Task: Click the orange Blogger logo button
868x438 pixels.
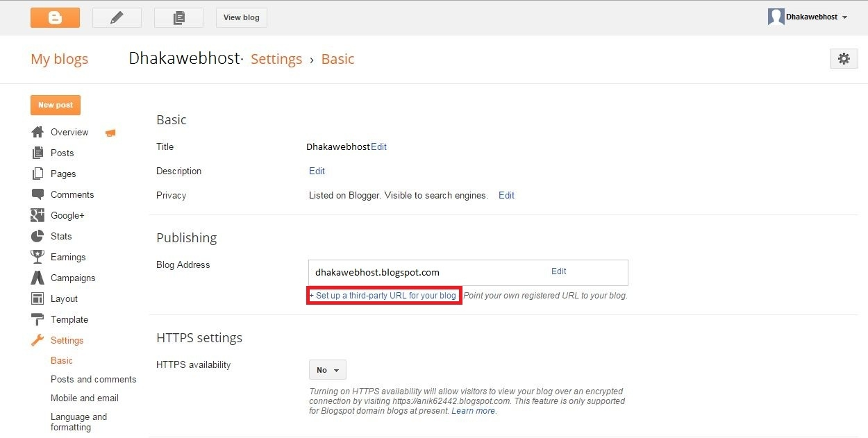Action: coord(55,17)
